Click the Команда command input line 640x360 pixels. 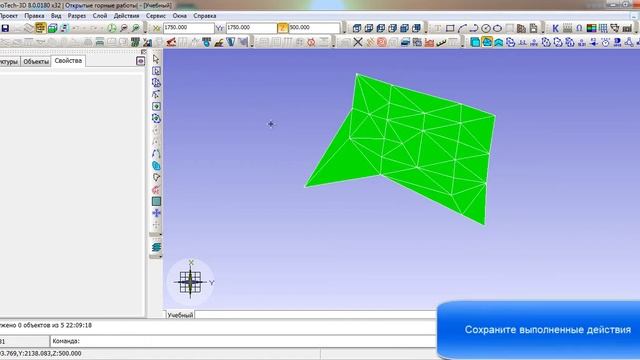coord(243,341)
